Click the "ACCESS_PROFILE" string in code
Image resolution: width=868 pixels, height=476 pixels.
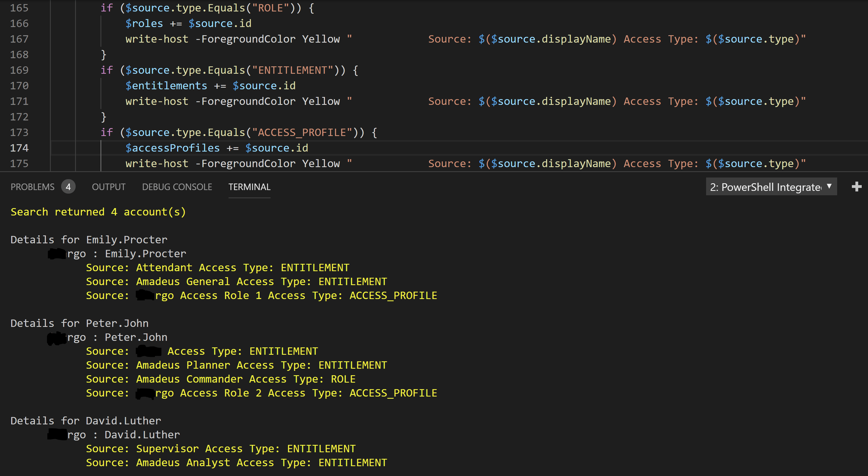(302, 132)
